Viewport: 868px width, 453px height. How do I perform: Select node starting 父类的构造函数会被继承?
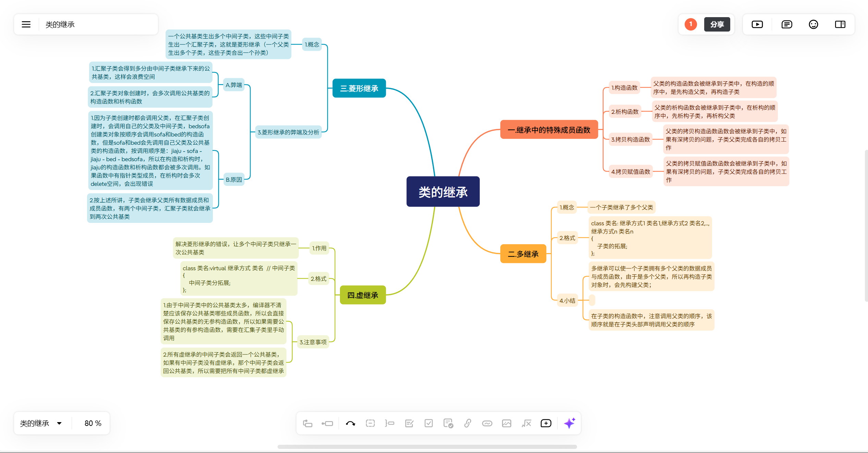[713, 87]
